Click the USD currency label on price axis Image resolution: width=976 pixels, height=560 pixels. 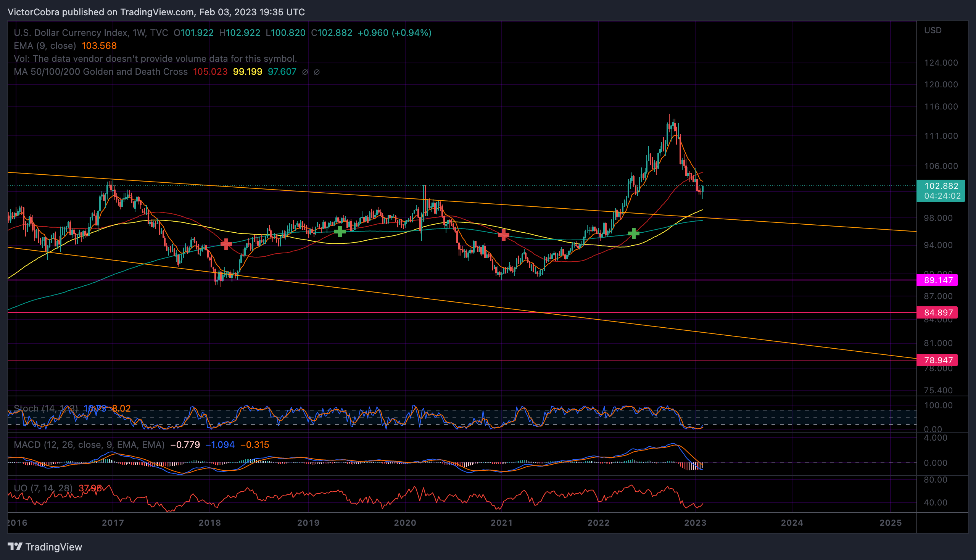[x=933, y=31]
